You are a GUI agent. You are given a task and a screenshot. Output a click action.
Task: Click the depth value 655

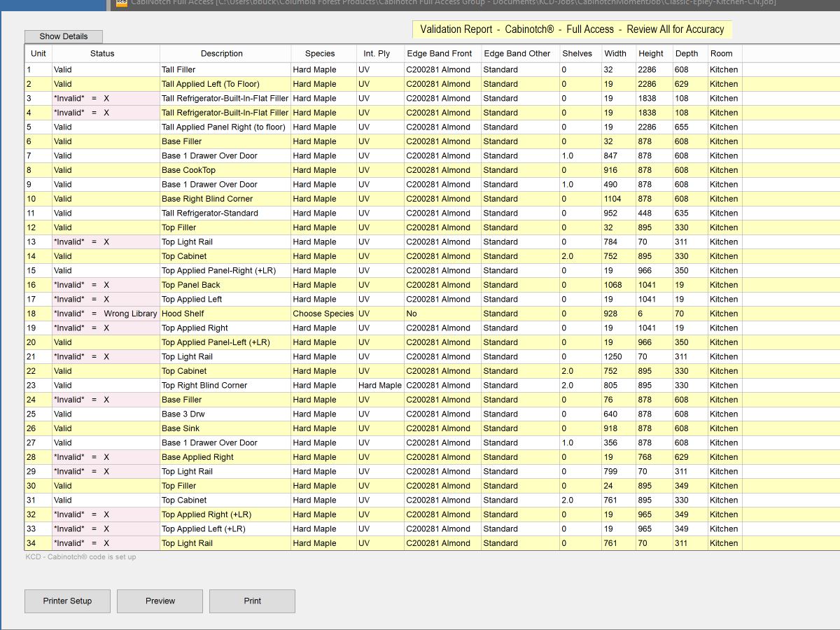point(690,127)
